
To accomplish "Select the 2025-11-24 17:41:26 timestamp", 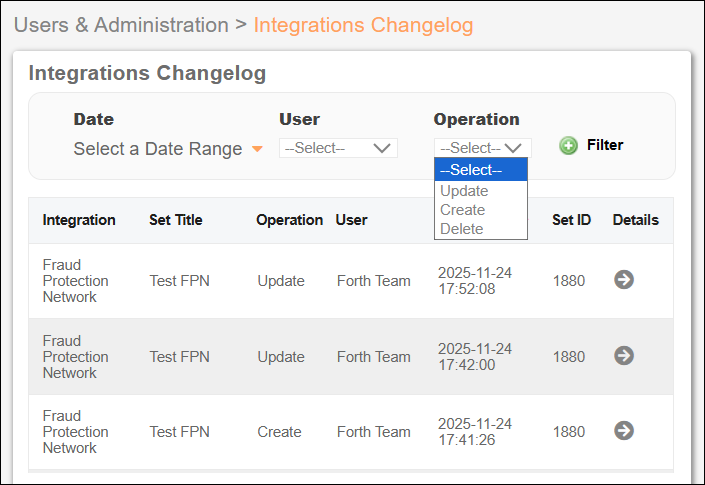I will click(x=475, y=432).
